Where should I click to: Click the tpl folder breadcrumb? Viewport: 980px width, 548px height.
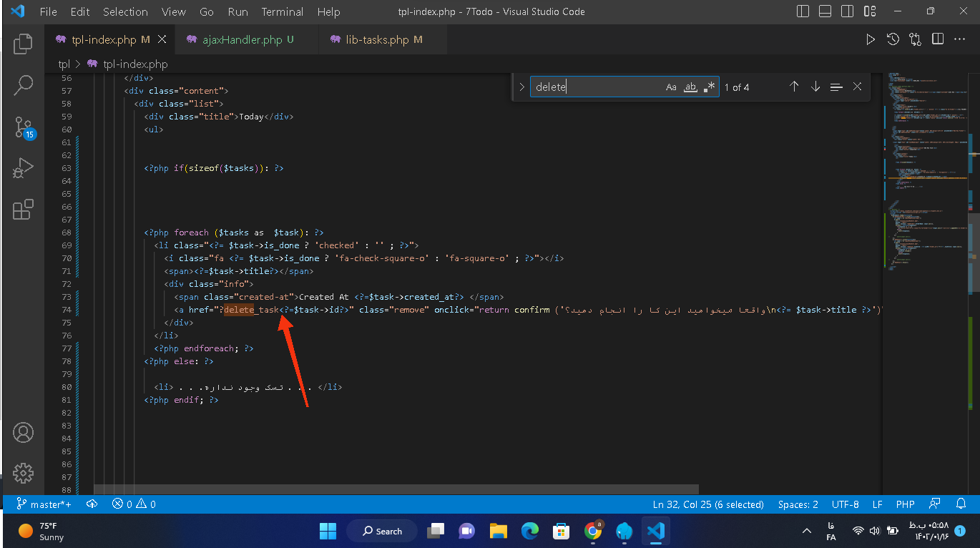coord(64,64)
